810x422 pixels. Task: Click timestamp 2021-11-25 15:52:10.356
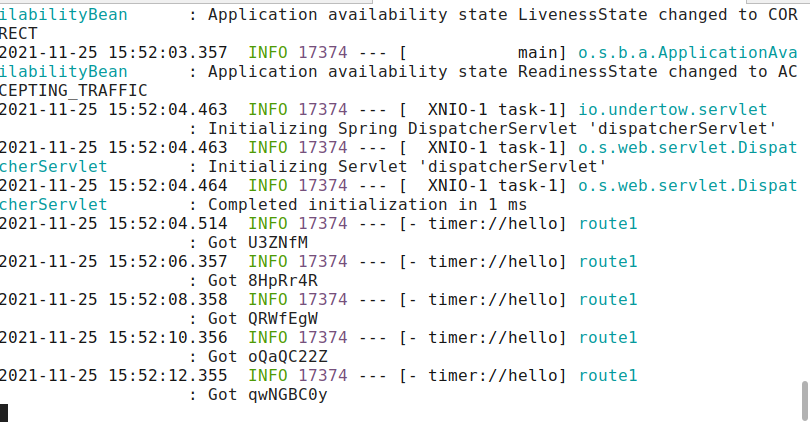coord(114,338)
